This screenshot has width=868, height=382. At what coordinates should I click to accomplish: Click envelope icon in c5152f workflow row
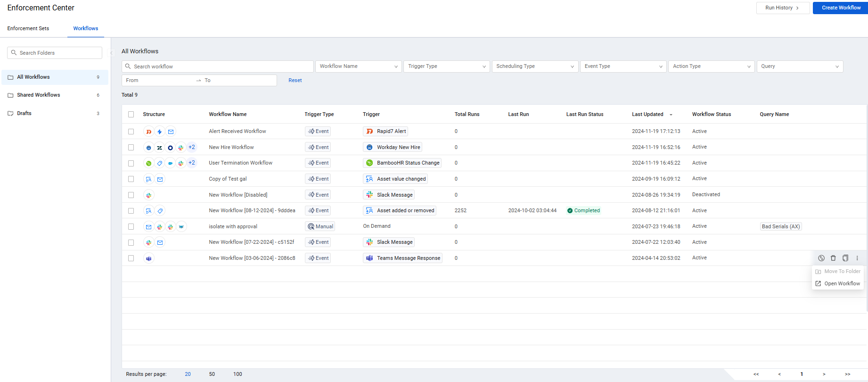[x=160, y=242]
